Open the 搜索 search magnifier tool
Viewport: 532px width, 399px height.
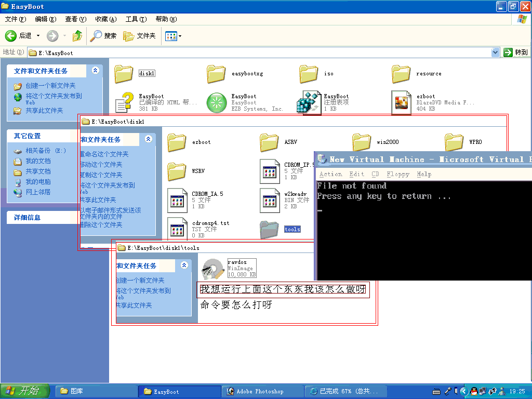103,36
